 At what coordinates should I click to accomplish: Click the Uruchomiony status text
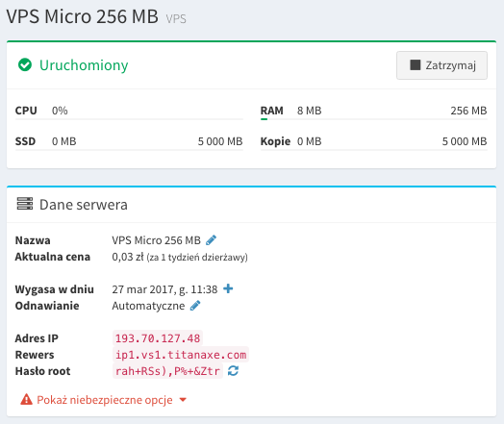click(84, 65)
